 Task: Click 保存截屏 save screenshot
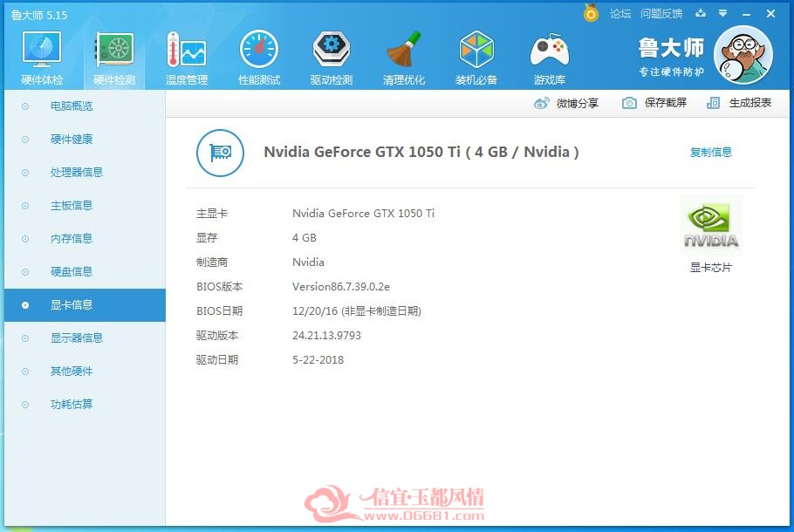pyautogui.click(x=654, y=103)
